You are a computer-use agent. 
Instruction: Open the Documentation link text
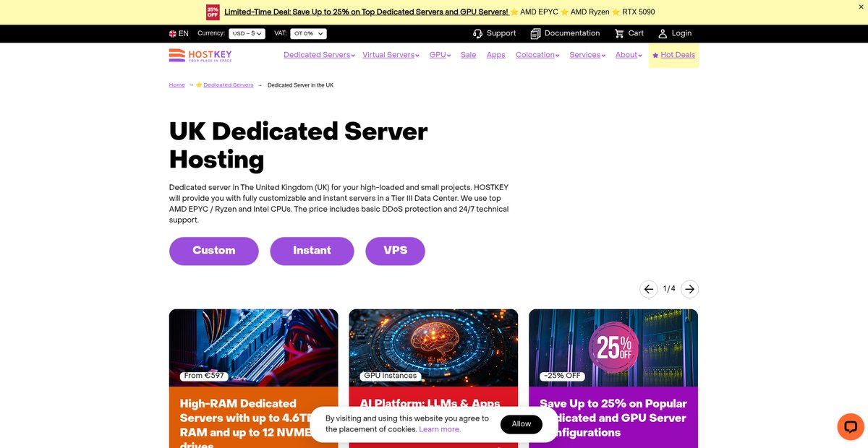coord(572,33)
